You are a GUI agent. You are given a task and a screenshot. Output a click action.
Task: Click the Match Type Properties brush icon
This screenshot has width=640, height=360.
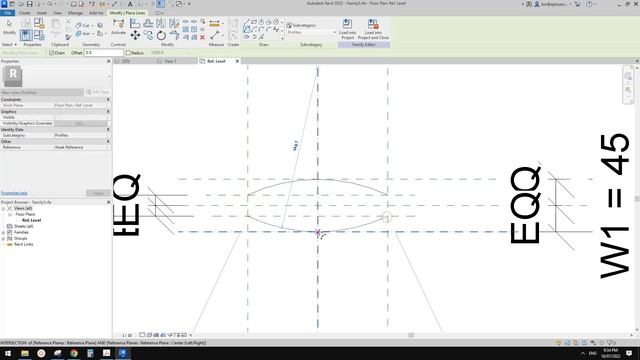coord(68,37)
